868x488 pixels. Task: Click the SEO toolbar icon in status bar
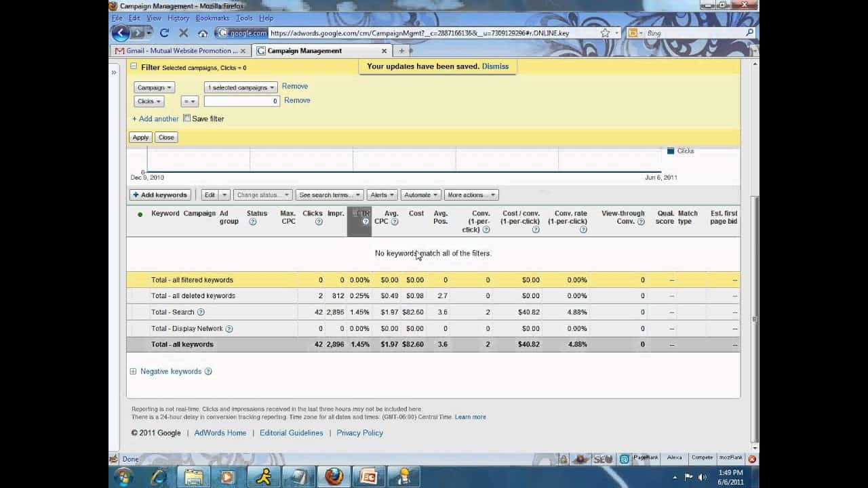click(604, 459)
